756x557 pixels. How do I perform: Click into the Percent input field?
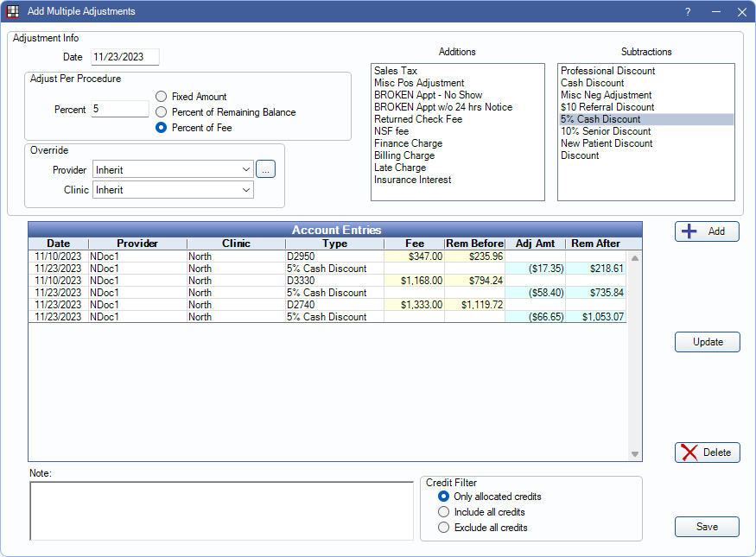[x=119, y=110]
